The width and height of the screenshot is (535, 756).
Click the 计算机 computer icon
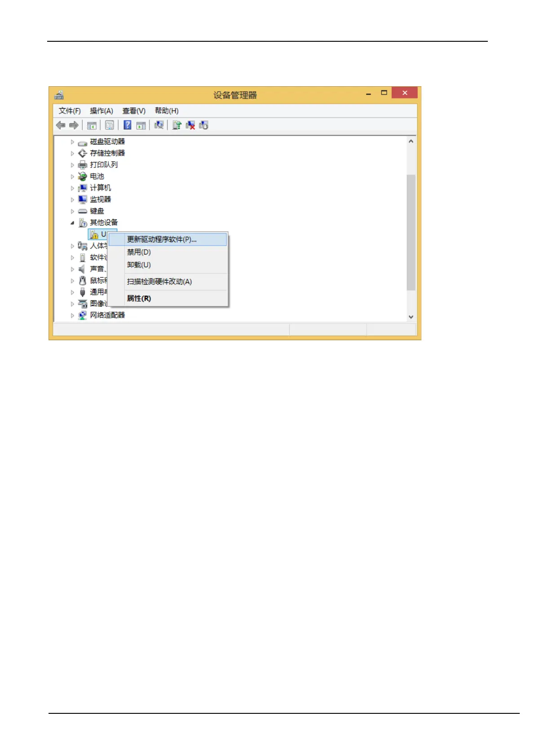click(83, 188)
